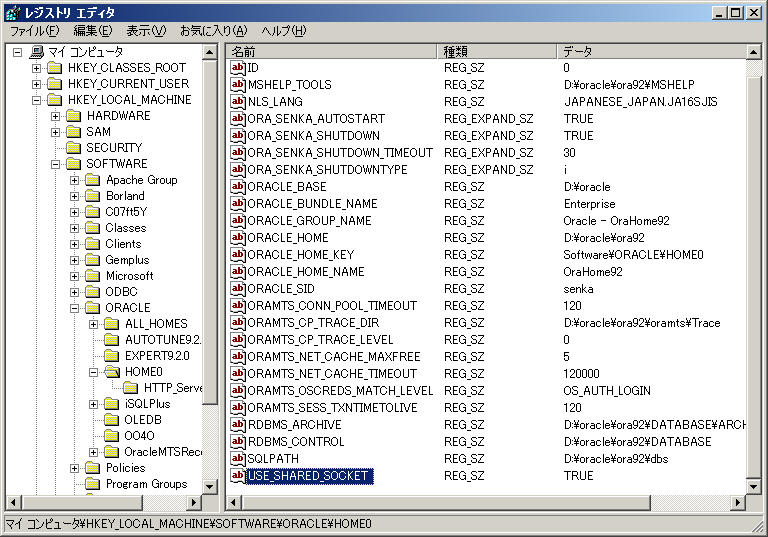Click the OS_AUTH_LOGIN data value
The image size is (768, 537).
click(x=607, y=391)
